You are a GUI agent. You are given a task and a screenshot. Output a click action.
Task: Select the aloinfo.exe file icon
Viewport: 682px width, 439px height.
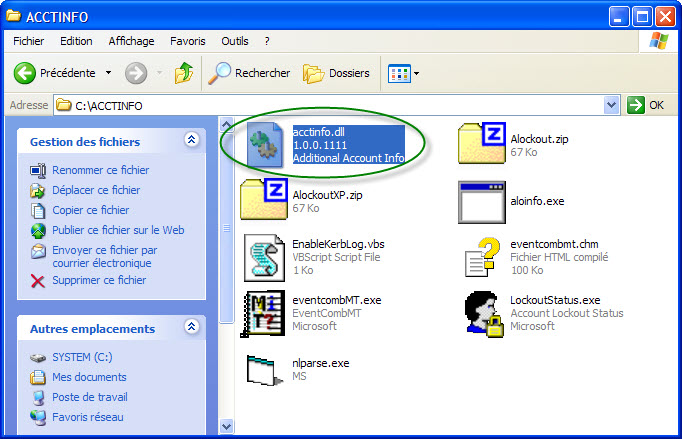click(482, 202)
